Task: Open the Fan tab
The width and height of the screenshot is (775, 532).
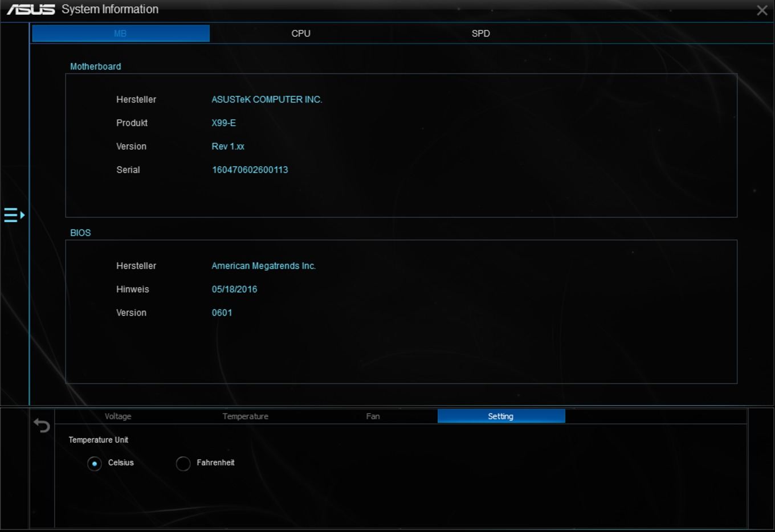Action: coord(373,416)
